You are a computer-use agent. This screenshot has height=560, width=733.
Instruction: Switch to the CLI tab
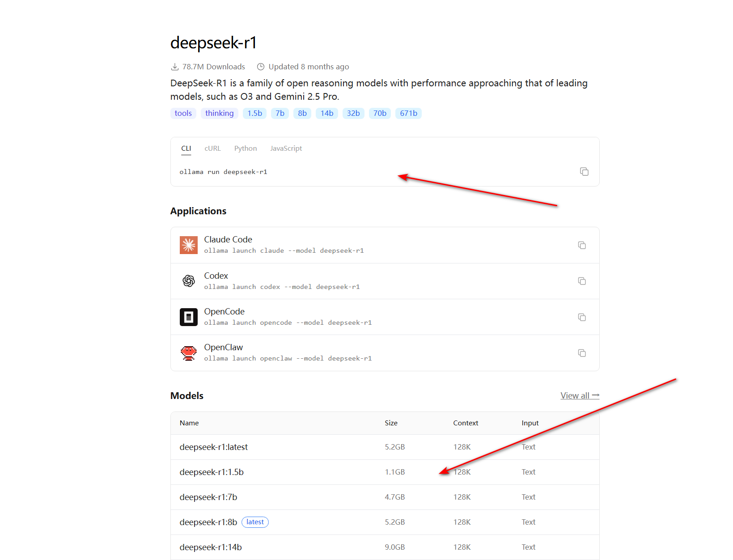pyautogui.click(x=186, y=148)
